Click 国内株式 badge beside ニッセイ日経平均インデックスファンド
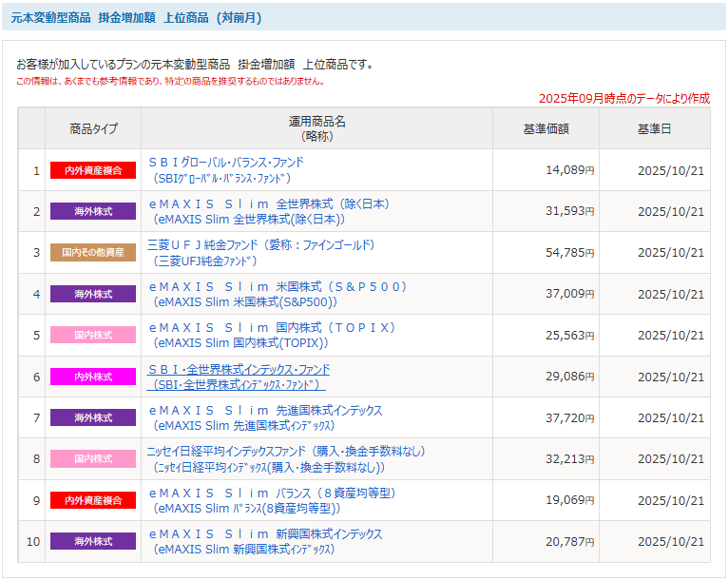The width and height of the screenshot is (728, 581). click(x=93, y=459)
